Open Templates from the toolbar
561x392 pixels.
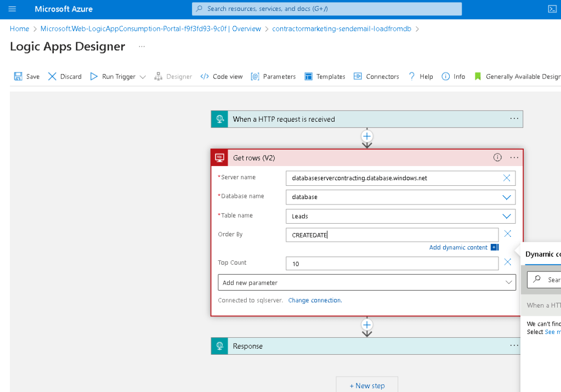(325, 77)
